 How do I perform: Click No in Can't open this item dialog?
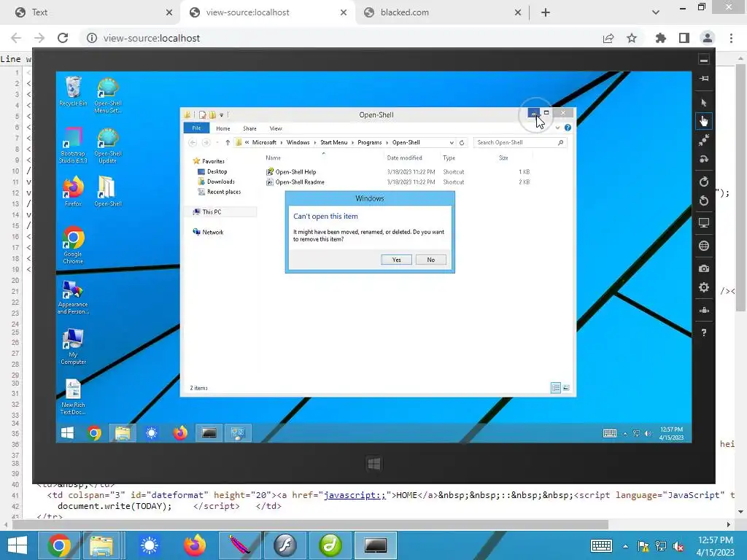[430, 260]
